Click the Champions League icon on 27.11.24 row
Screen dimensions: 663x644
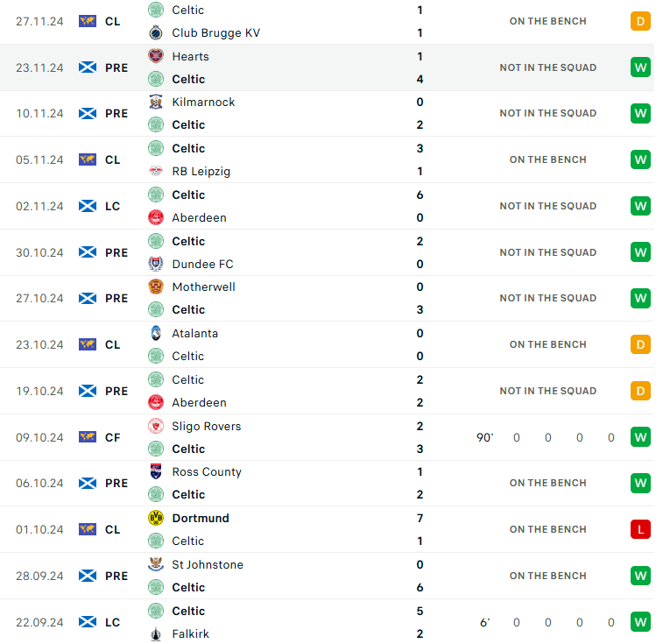click(88, 21)
